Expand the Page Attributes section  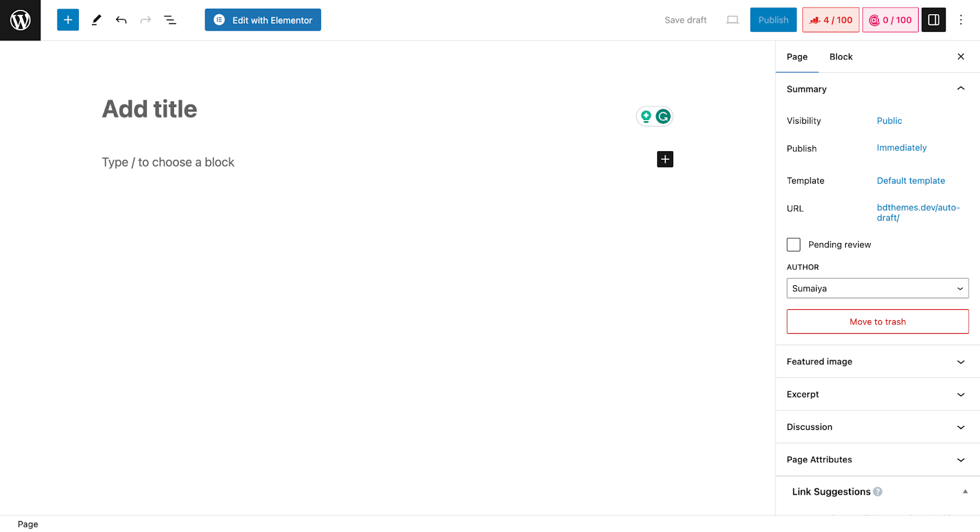coord(878,460)
